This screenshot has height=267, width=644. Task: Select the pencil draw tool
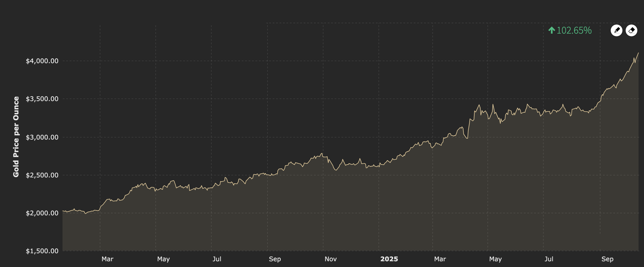[616, 30]
